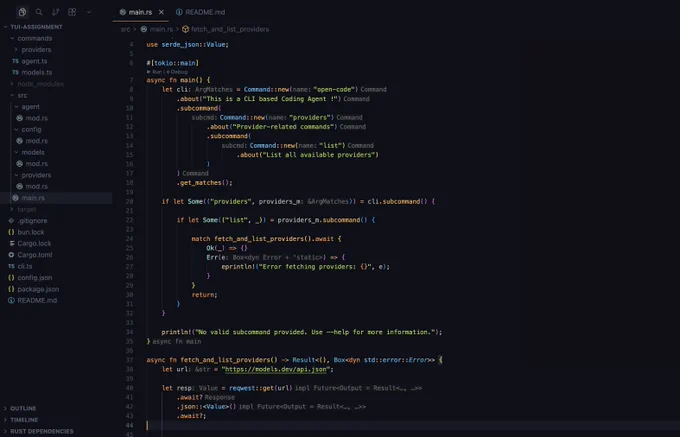Show more activity views with chevron dropdown

tap(89, 12)
